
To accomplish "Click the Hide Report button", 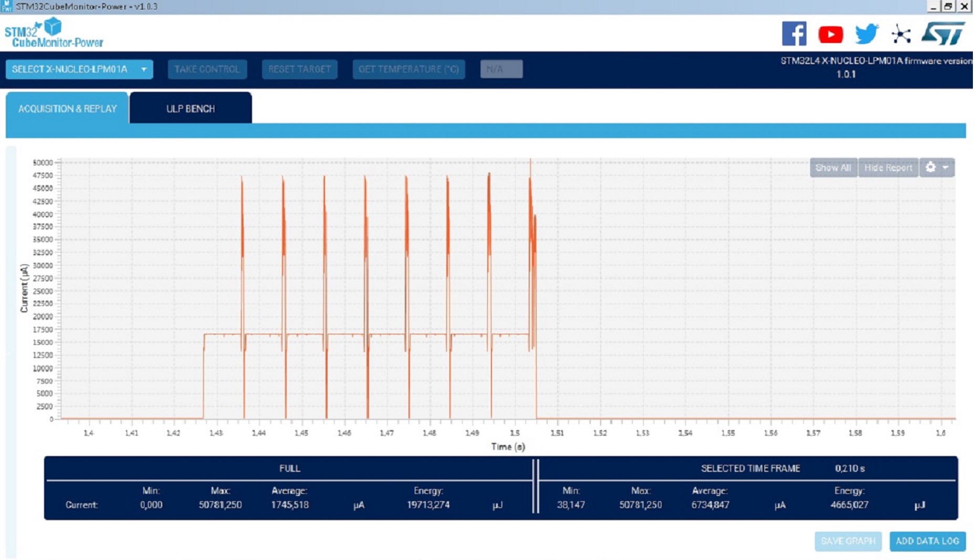I will click(888, 167).
